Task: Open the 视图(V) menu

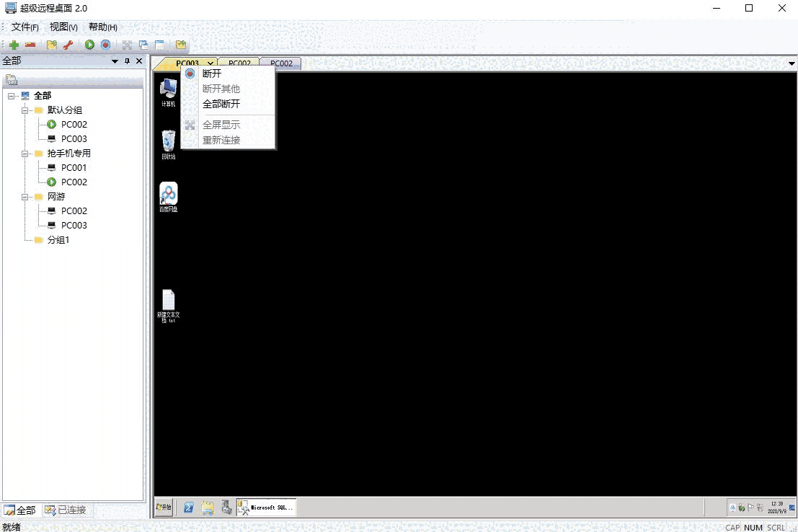Action: click(x=63, y=27)
